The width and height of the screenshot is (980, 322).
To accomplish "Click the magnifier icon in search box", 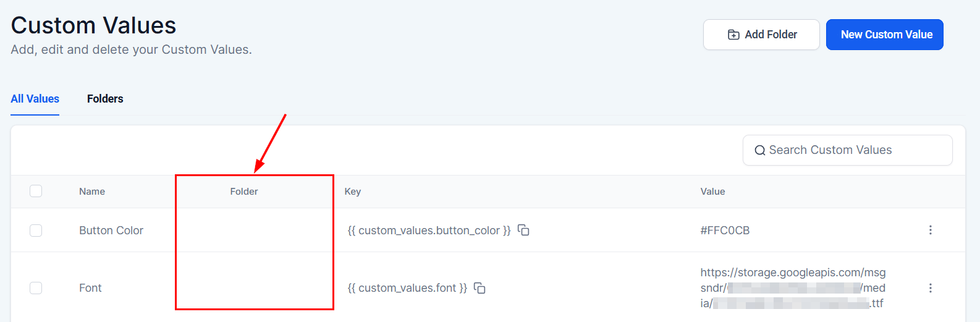I will point(759,150).
